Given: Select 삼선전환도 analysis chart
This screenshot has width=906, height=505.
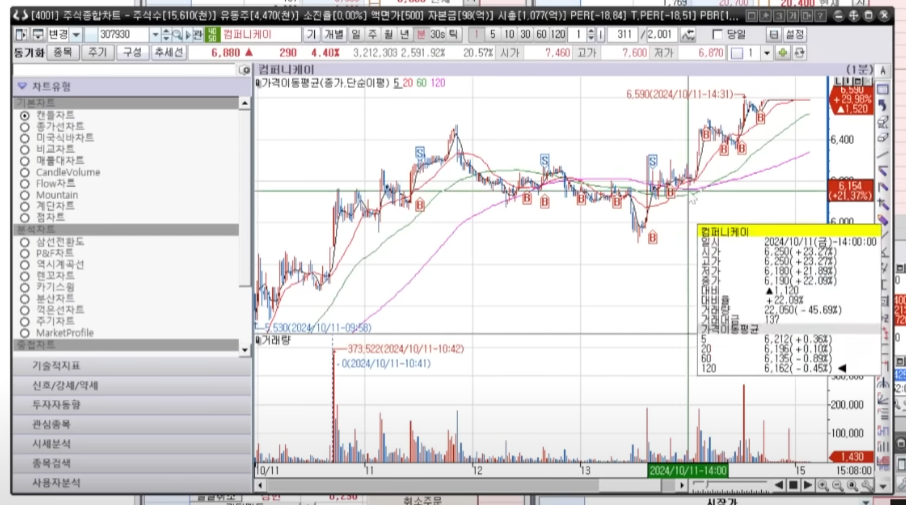Looking at the screenshot, I should coord(24,242).
